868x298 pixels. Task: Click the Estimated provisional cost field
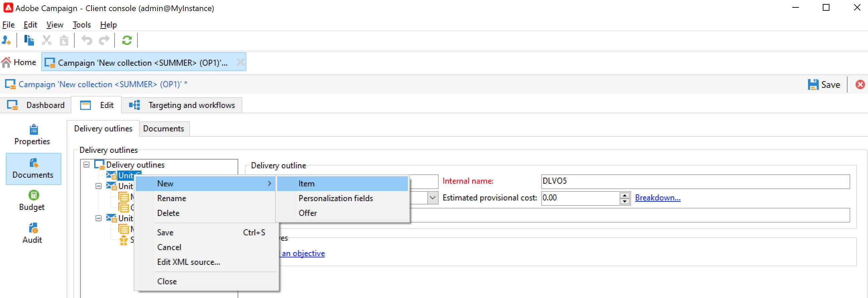click(580, 198)
